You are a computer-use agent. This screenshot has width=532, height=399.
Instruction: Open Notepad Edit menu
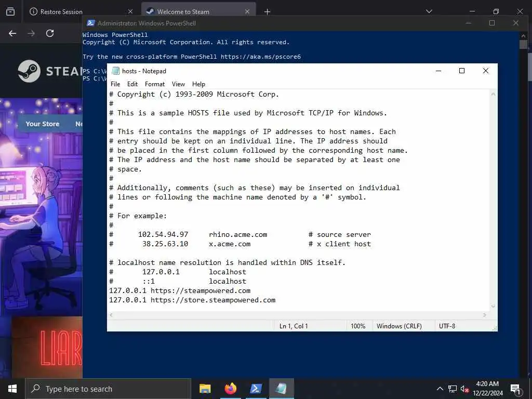click(x=132, y=84)
